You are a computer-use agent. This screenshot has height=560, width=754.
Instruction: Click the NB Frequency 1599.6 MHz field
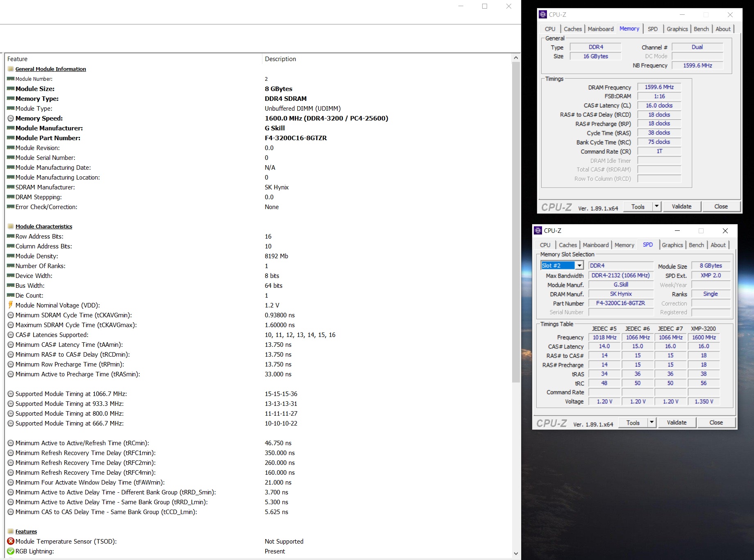(x=697, y=66)
